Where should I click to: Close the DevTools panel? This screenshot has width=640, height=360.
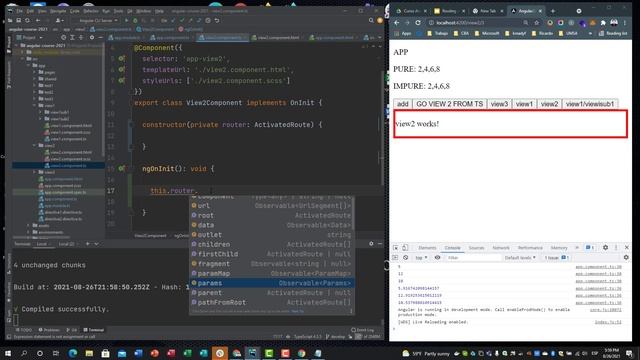pos(627,247)
